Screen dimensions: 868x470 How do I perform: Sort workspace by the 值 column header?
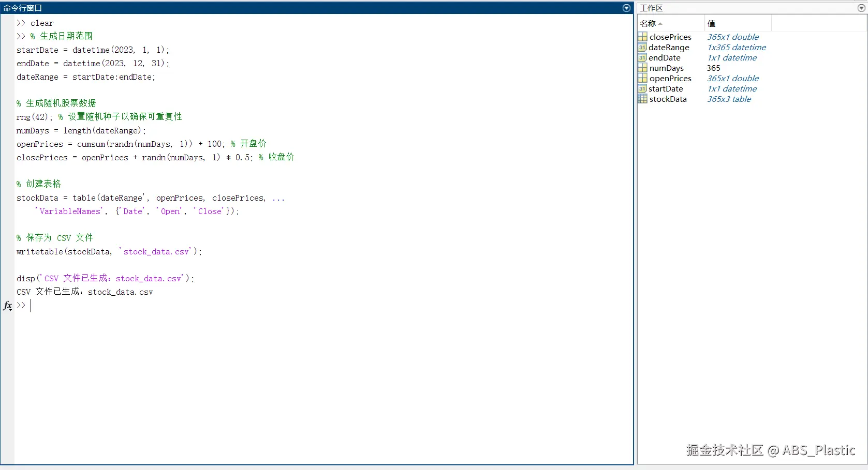coord(738,23)
